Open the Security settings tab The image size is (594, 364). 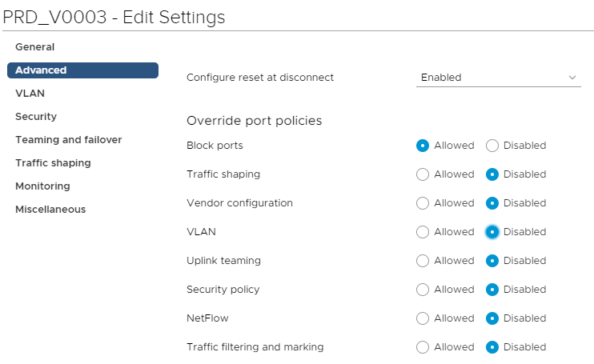click(x=36, y=117)
